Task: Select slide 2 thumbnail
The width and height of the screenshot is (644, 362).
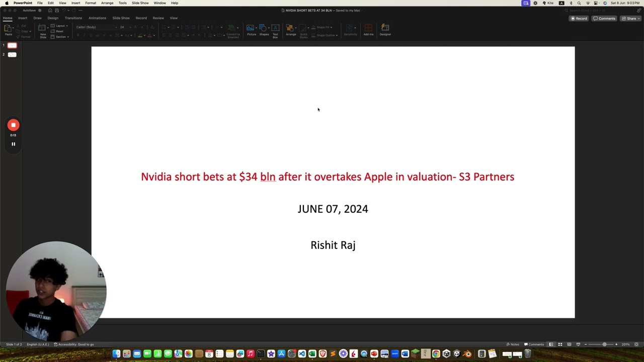Action: coord(12,54)
